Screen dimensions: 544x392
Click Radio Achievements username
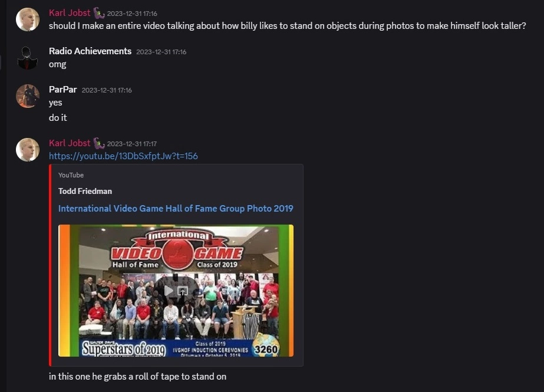tap(90, 51)
